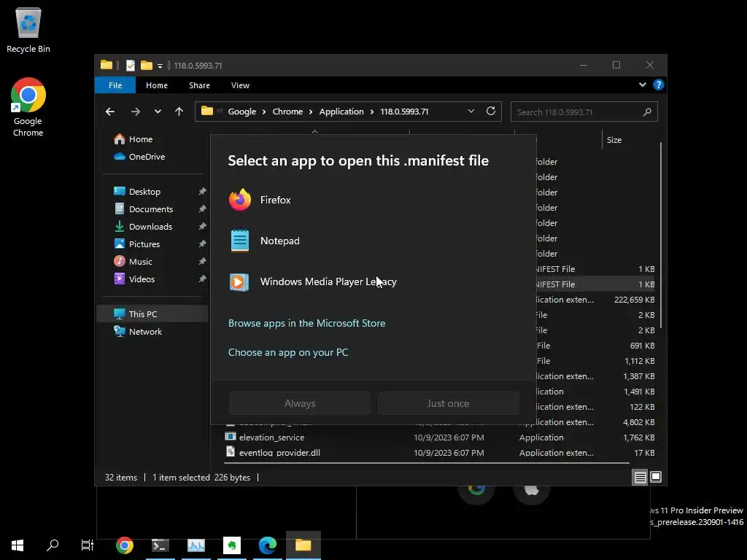Click the horizontal scrollbar under the file list
Image resolution: width=747 pixels, height=560 pixels.
tap(427, 462)
